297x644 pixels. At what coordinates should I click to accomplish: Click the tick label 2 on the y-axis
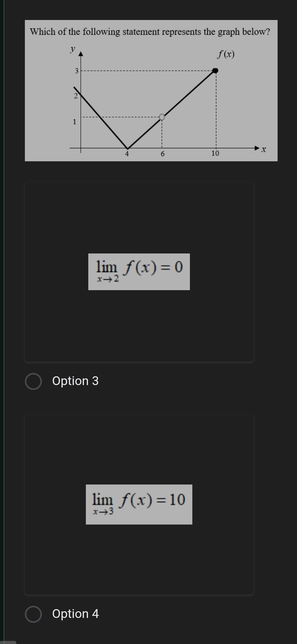click(x=76, y=96)
